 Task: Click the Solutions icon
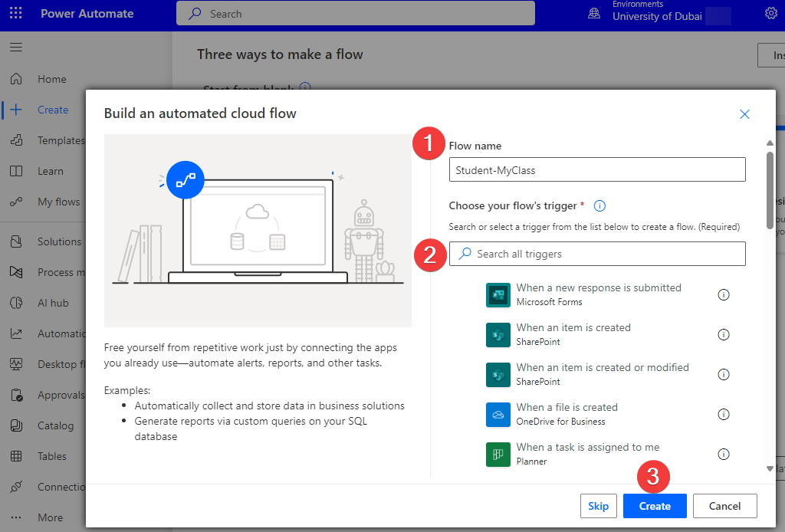click(x=16, y=241)
